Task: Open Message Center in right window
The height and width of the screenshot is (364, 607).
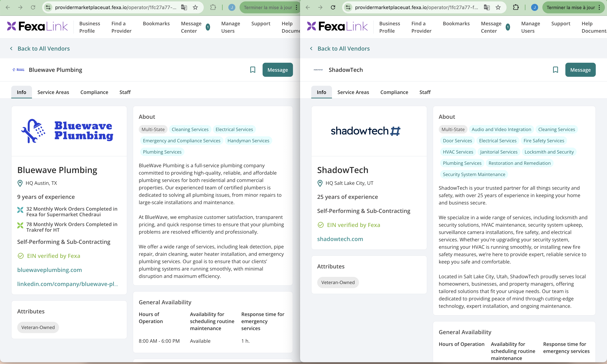Action: pos(491,27)
